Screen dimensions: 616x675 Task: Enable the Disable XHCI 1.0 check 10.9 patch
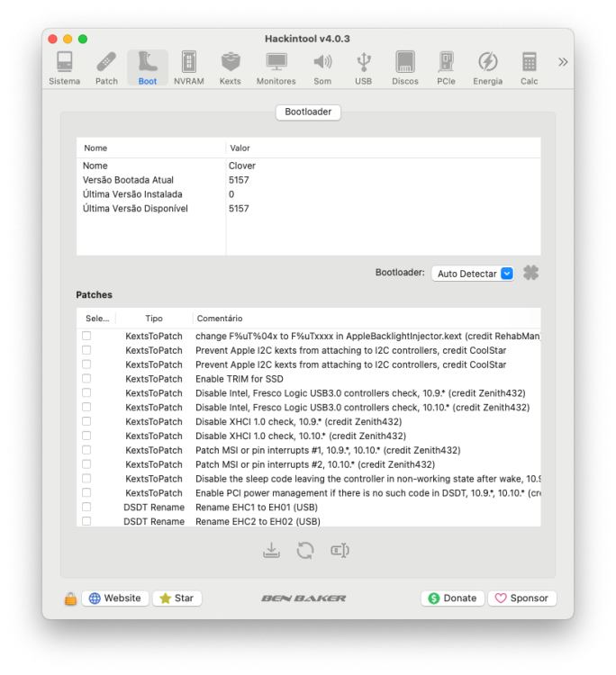(x=86, y=421)
